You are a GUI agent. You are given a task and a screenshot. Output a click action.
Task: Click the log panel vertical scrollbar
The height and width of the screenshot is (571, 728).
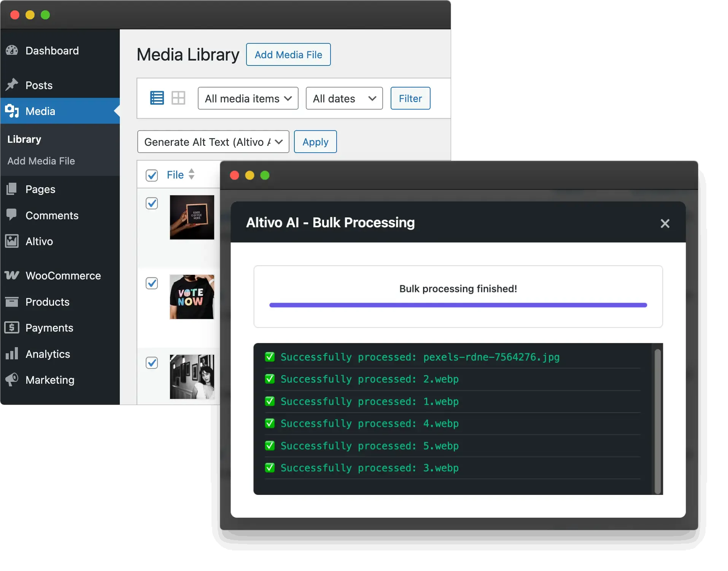[658, 421]
